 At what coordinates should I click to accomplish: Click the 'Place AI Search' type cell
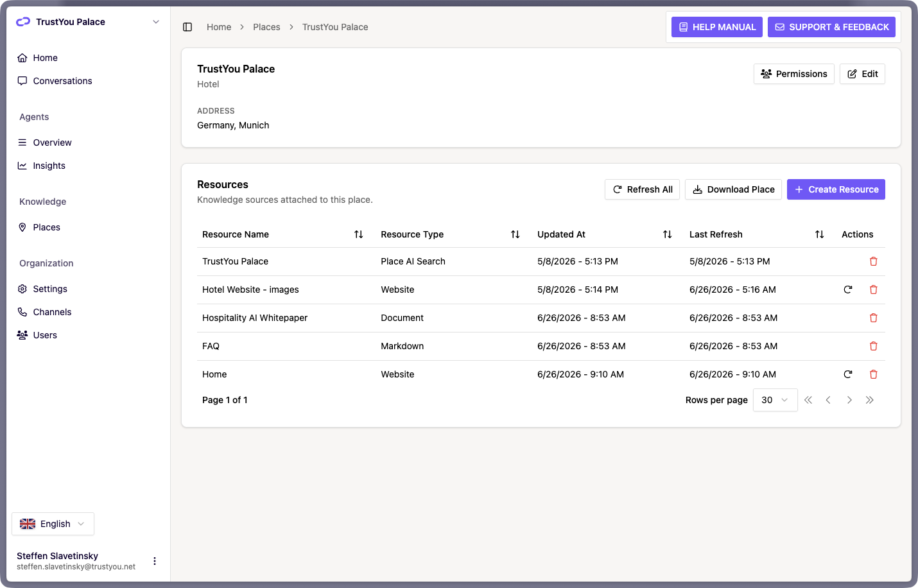pyautogui.click(x=413, y=261)
